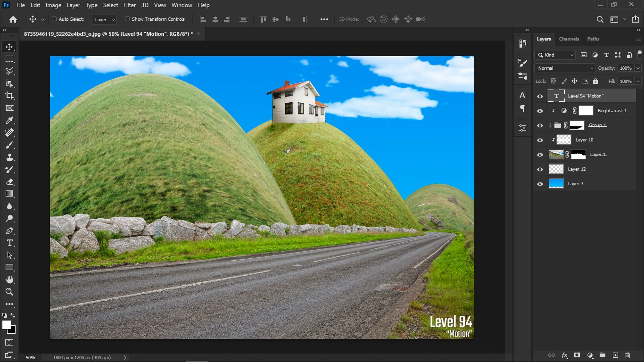The image size is (644, 362).
Task: Select the History Brush tool
Action: (9, 170)
